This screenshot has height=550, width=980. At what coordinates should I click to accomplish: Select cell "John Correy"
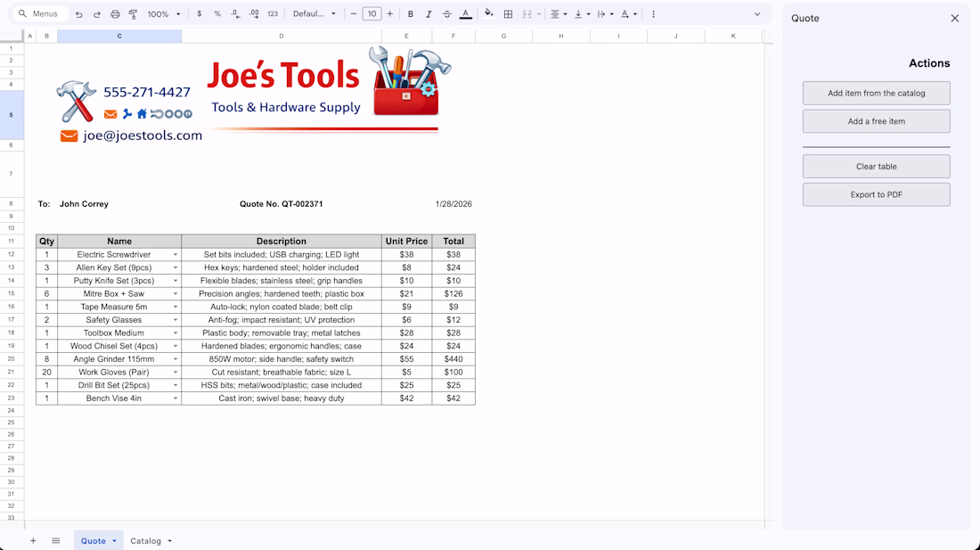tap(84, 204)
